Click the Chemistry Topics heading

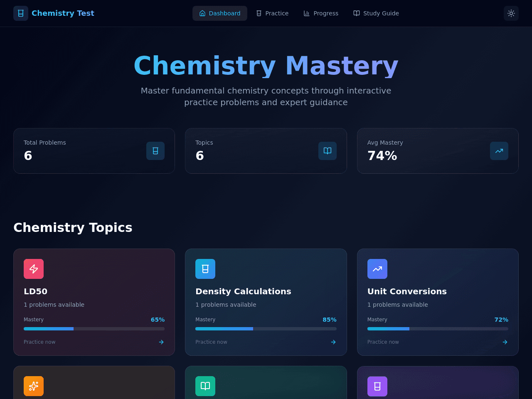(x=73, y=227)
